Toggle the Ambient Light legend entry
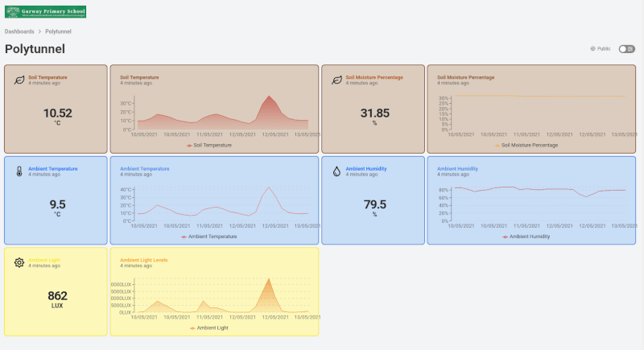The image size is (644, 350). coord(209,327)
